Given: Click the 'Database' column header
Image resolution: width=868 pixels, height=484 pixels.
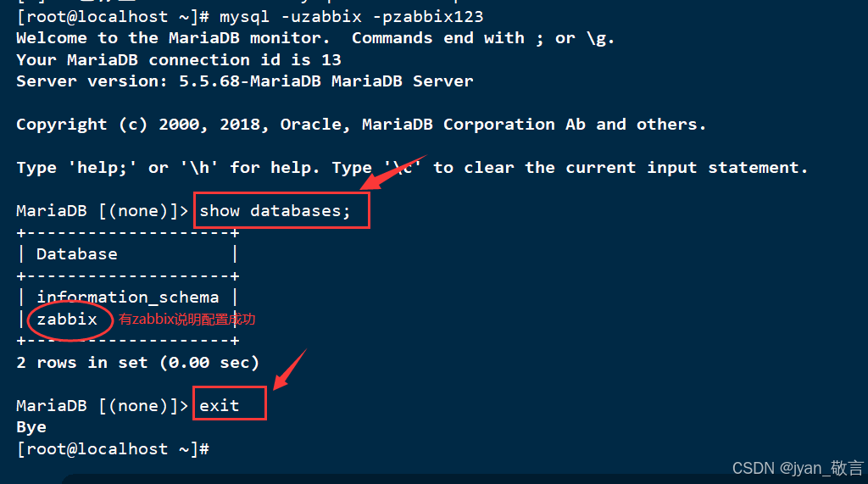Looking at the screenshot, I should coord(77,254).
